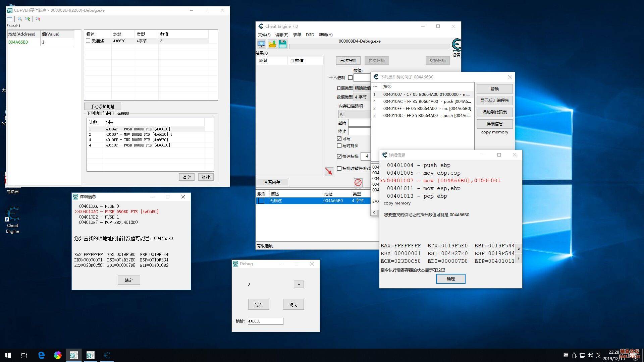Toggle the 快速扫描 fast scan checkbox
Screen dimensions: 644x362
[339, 156]
